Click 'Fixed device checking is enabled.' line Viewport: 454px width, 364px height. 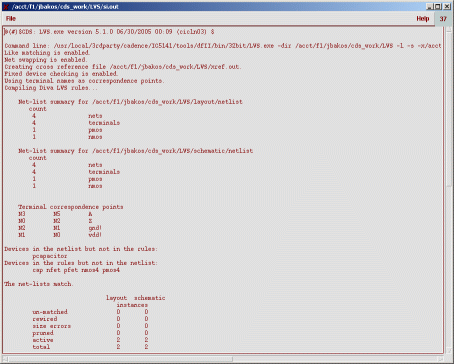click(x=61, y=74)
